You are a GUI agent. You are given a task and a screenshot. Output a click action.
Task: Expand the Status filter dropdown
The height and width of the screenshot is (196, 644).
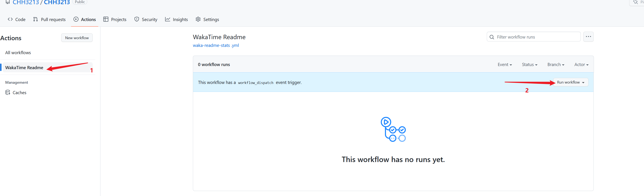(x=529, y=65)
